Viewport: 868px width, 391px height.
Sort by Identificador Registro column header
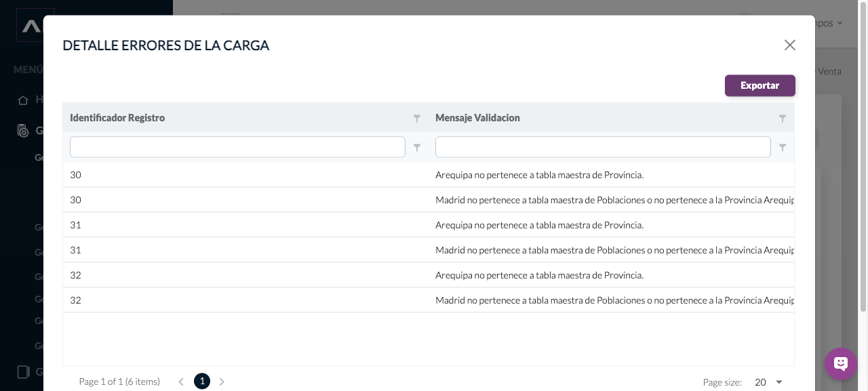(x=117, y=118)
